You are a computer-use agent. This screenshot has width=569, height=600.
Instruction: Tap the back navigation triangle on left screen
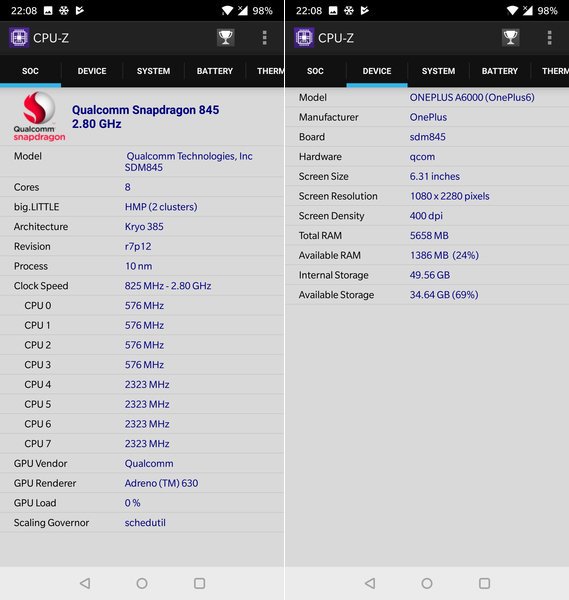[x=85, y=583]
